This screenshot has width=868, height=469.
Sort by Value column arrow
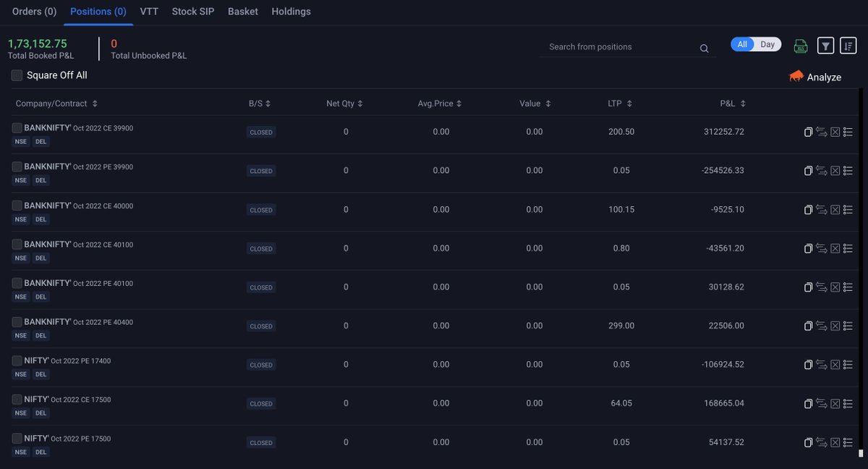coord(548,103)
